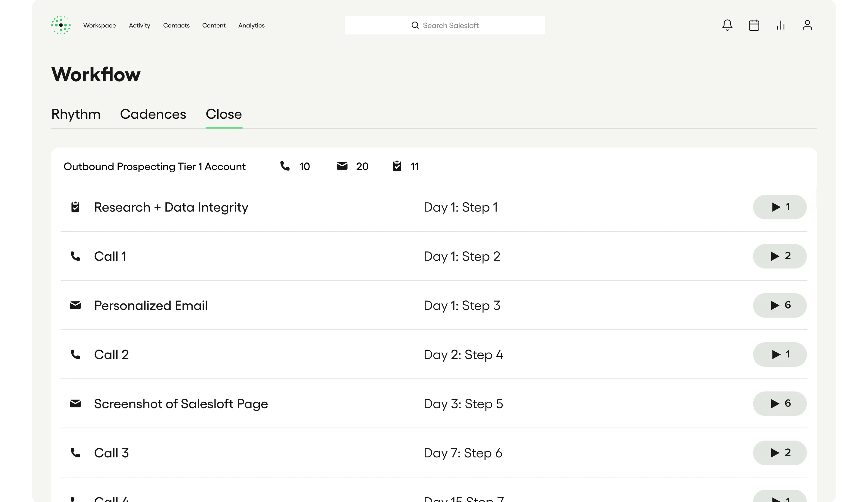
Task: Click the Outbound Prospecting Tier 1 Account title
Action: coord(155,167)
